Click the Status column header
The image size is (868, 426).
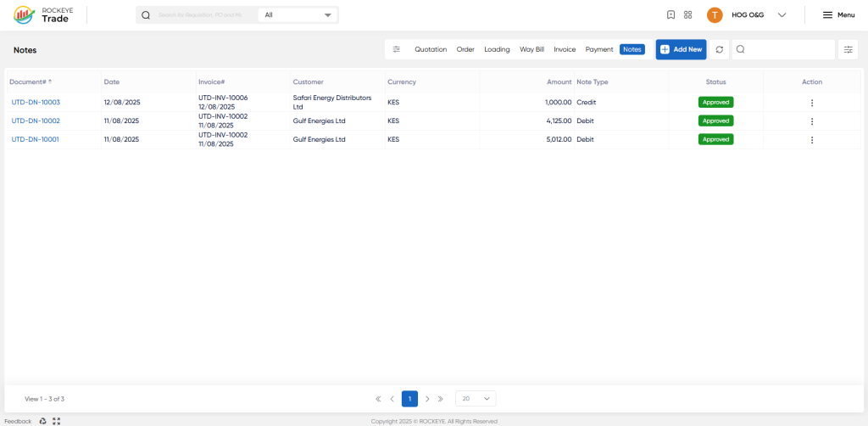(x=715, y=81)
